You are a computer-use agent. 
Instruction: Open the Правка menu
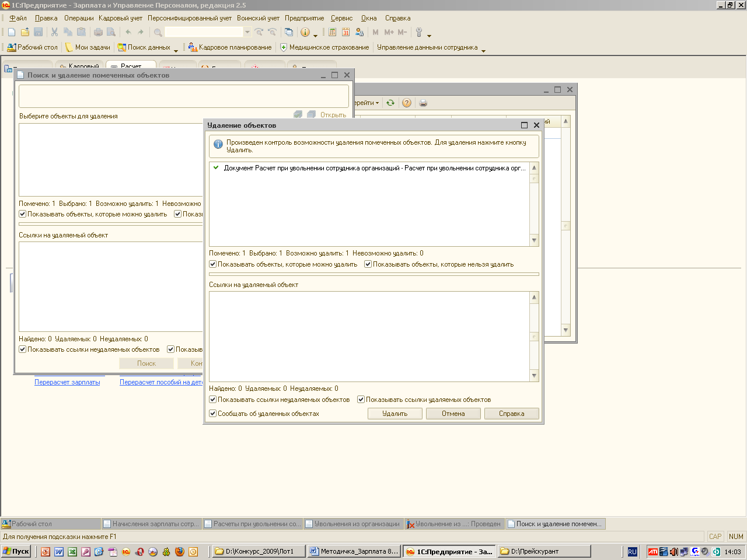(46, 18)
